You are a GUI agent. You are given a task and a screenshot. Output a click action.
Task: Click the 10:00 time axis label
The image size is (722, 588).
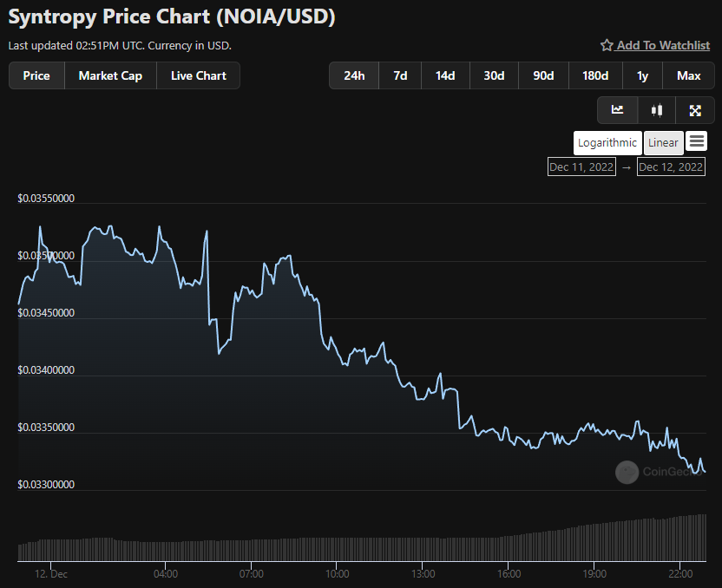point(337,574)
